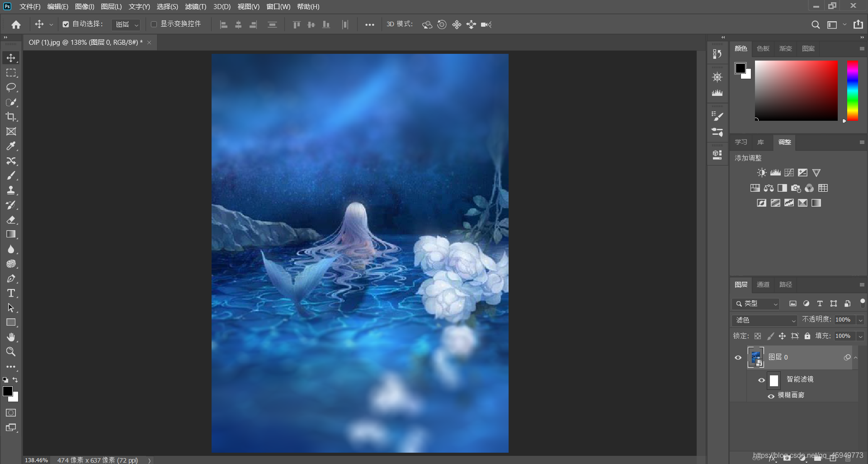Select the Brush tool
Screen dimensions: 868x464
[x=11, y=175]
